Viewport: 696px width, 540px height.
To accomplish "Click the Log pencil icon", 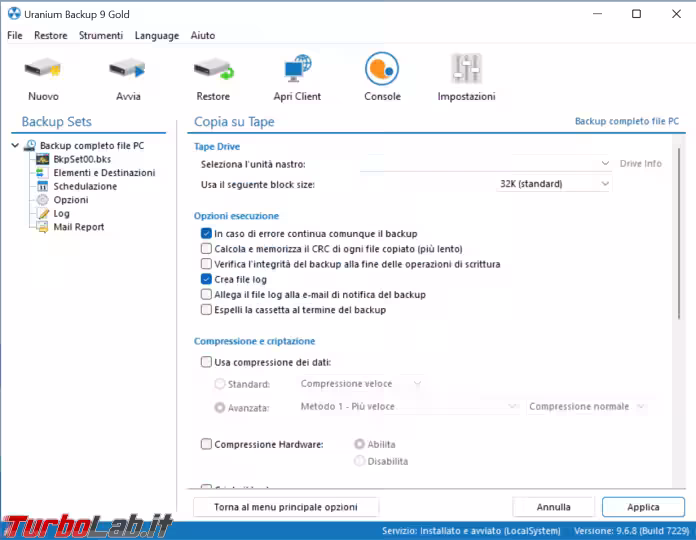I will [x=43, y=213].
